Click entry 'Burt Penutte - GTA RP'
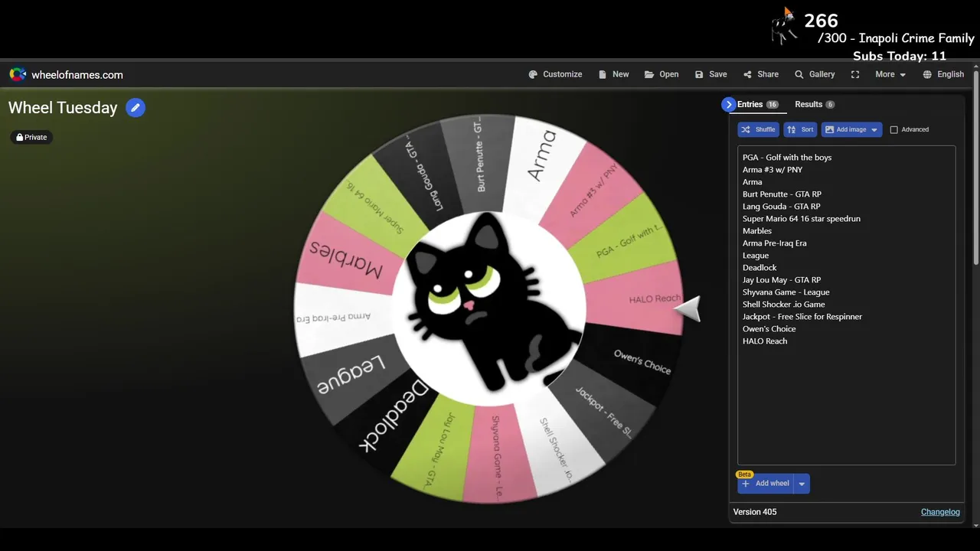Screen dimensions: 980x551 click(x=782, y=194)
